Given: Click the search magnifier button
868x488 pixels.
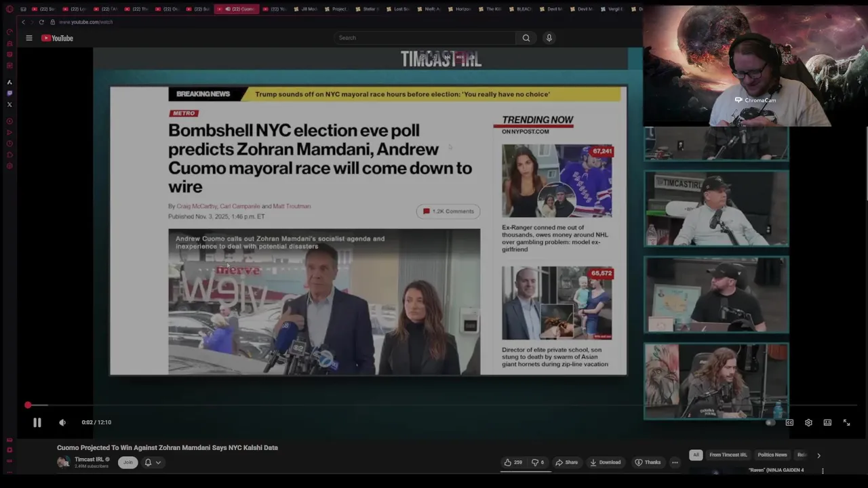Looking at the screenshot, I should coord(526,38).
